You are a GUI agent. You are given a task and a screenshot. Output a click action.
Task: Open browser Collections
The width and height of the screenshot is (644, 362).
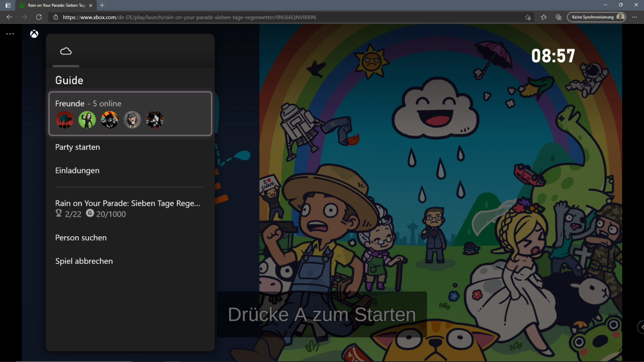559,17
